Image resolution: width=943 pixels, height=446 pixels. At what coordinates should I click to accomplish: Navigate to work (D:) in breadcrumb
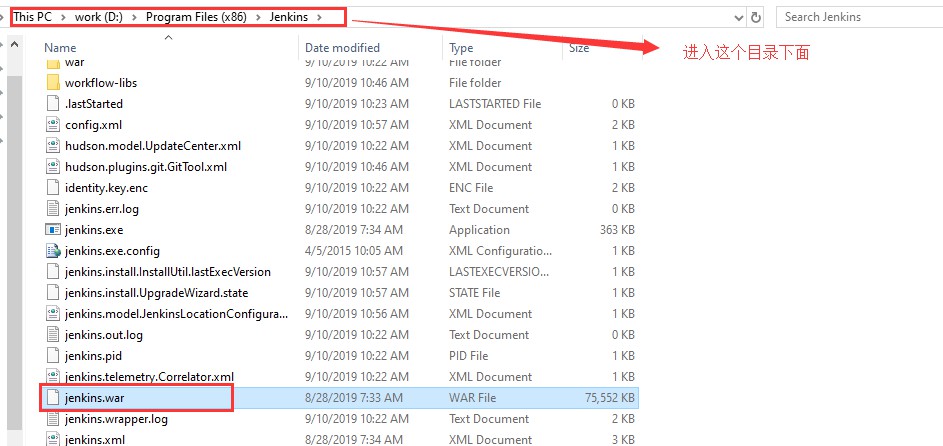96,17
